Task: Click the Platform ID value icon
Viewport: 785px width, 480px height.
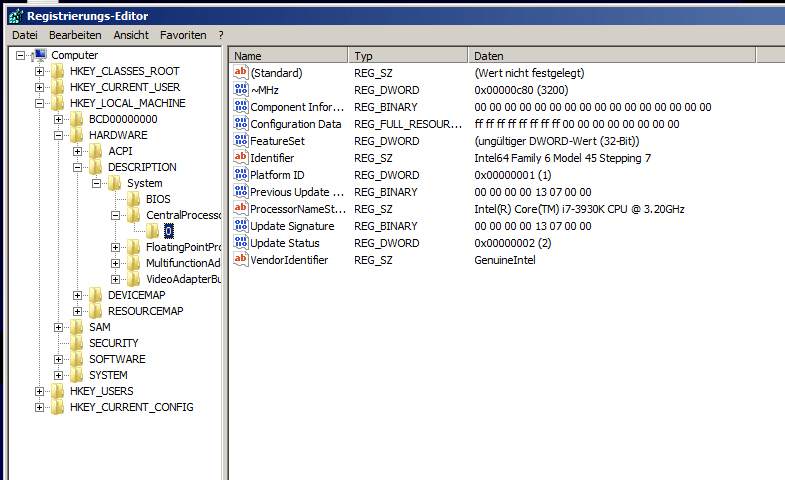Action: tap(241, 175)
